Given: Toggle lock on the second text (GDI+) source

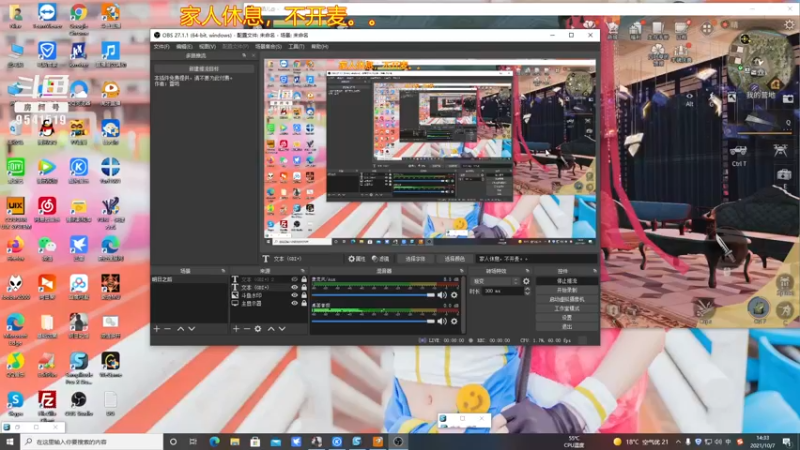Looking at the screenshot, I should (x=304, y=287).
